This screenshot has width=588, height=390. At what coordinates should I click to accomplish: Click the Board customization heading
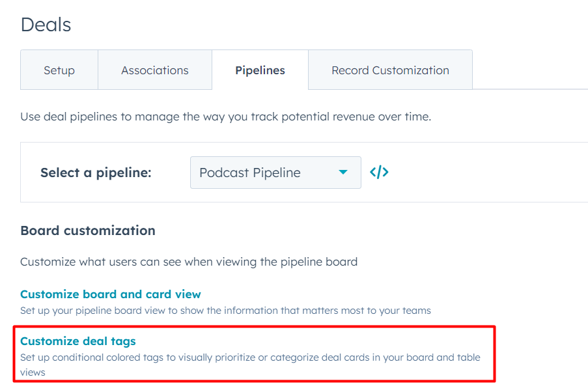tap(88, 230)
